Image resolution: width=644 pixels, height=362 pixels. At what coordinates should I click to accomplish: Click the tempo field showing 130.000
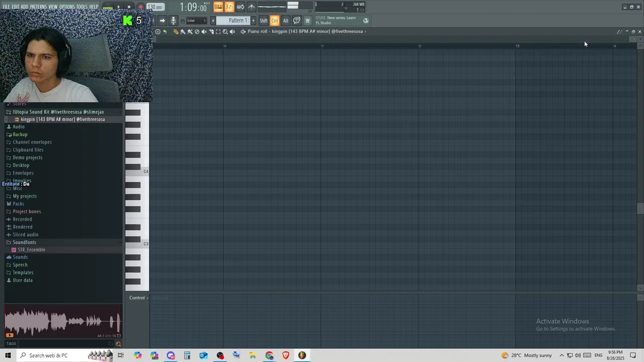click(x=155, y=7)
